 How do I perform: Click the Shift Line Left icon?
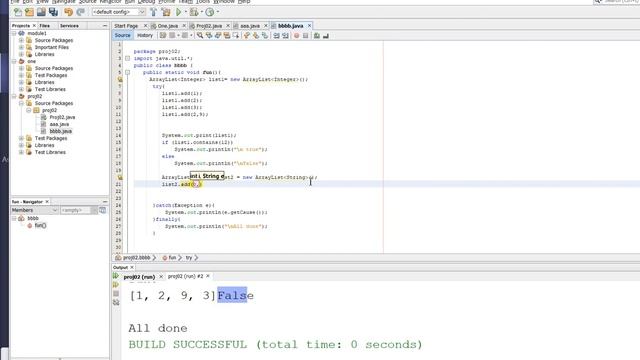276,36
